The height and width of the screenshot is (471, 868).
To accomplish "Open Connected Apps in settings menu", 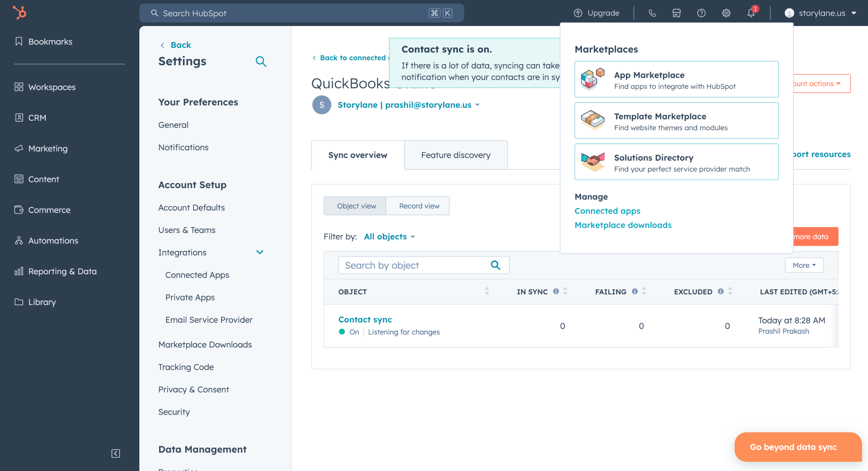I will click(x=197, y=275).
